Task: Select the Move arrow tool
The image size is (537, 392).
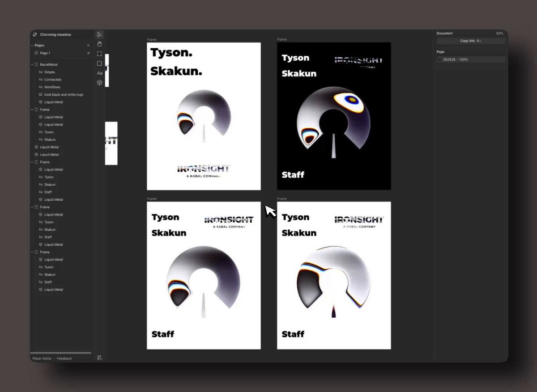Action: coord(99,34)
